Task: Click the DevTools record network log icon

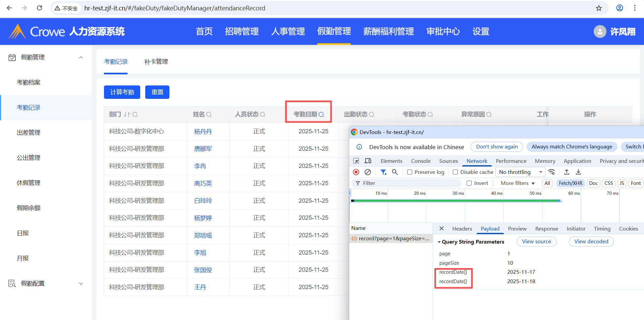Action: pyautogui.click(x=356, y=172)
